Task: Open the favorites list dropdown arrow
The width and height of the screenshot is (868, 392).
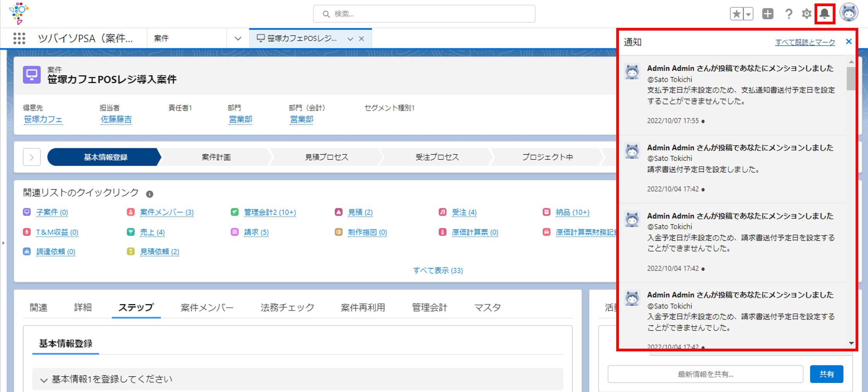Action: pos(748,14)
